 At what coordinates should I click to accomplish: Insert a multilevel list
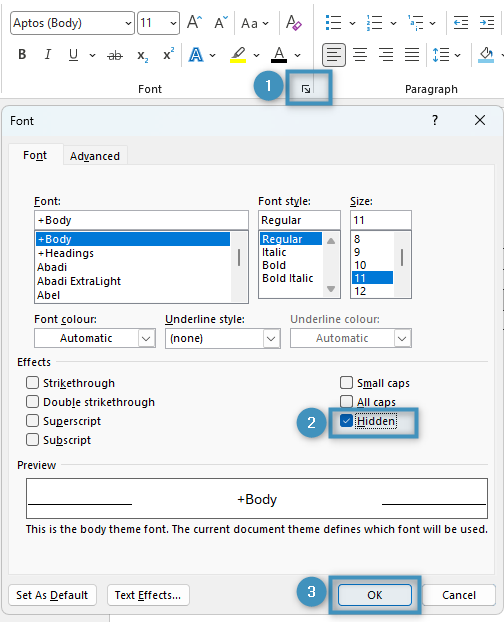(415, 23)
